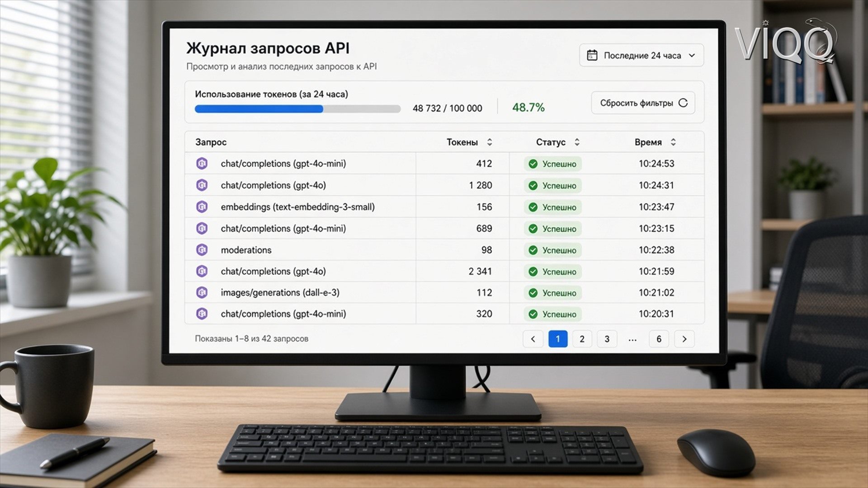Open the 'Последние 24 часа' date range dropdown
This screenshot has width=868, height=488.
(641, 55)
